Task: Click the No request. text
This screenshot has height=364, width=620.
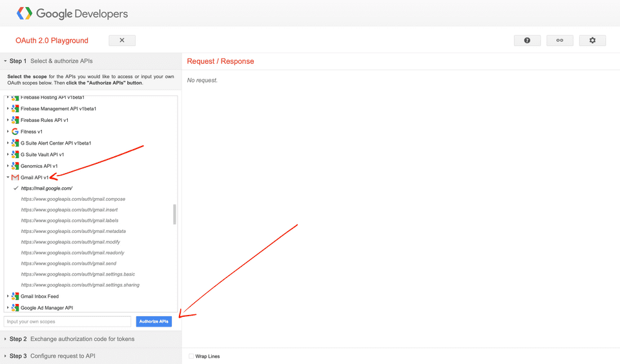Action: tap(202, 80)
